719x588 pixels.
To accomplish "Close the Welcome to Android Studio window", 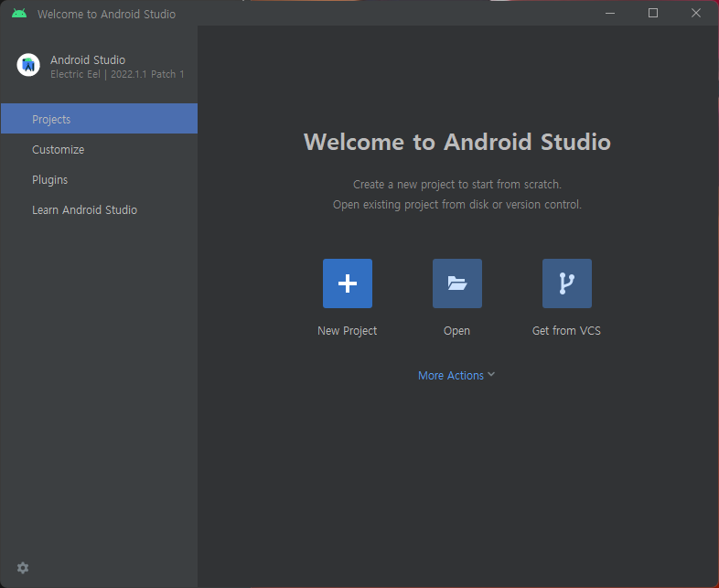I will 695,14.
